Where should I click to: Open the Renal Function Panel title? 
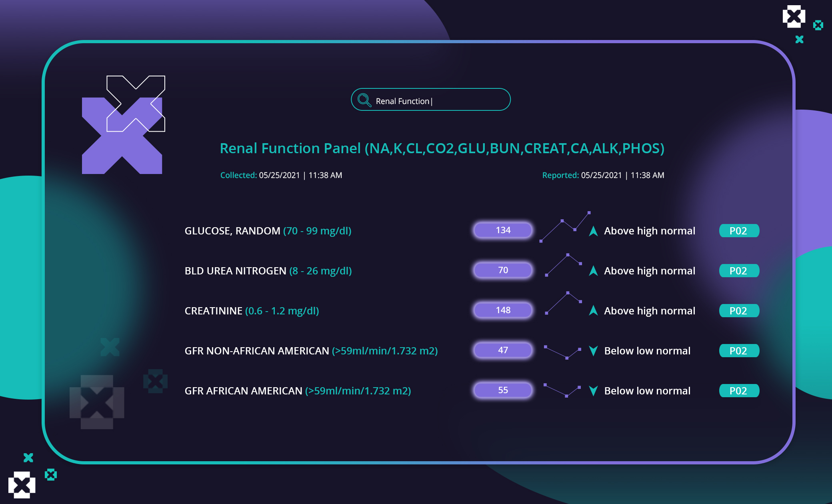coord(442,148)
